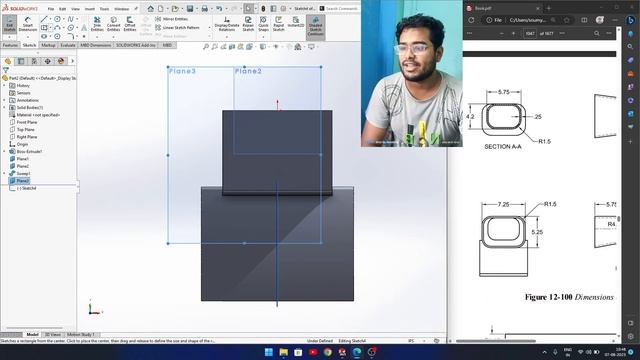Select the Circle sketch tool
Screen dimensions: 640x360
[58, 19]
